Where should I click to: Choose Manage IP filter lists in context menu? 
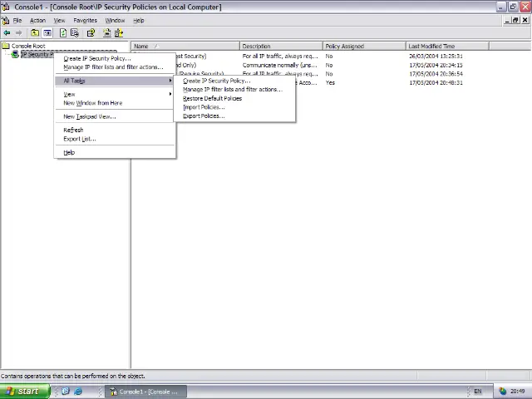(x=115, y=67)
